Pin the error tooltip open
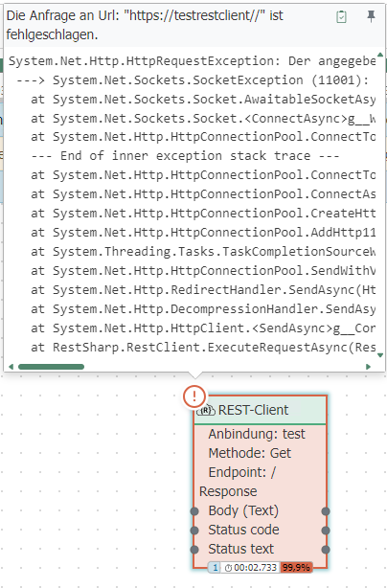The height and width of the screenshot is (588, 387). [371, 16]
